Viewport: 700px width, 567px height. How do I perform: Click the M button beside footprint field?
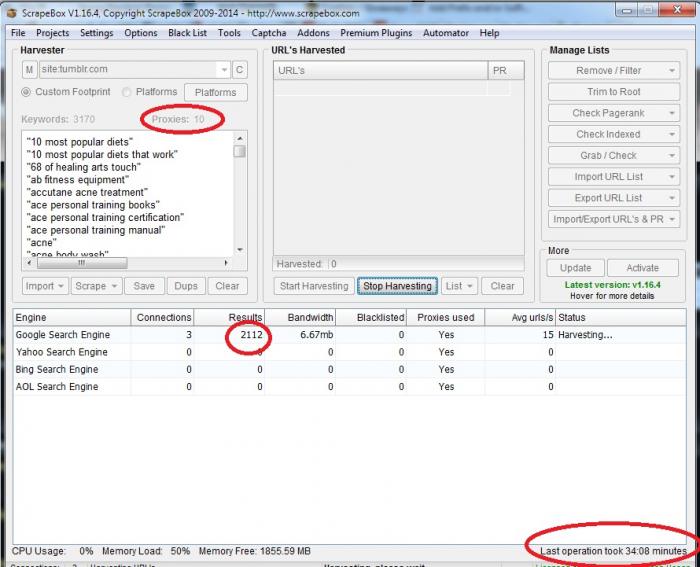(29, 70)
